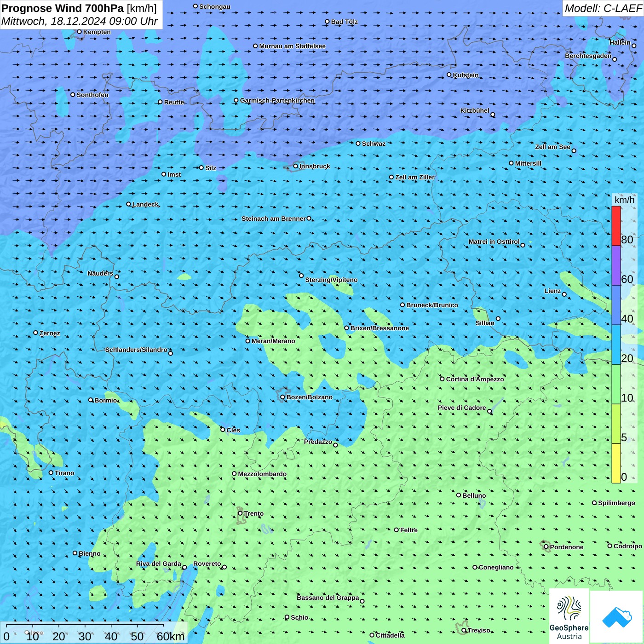The width and height of the screenshot is (644, 644).
Task: Click the Sillian city label
Action: tap(485, 323)
